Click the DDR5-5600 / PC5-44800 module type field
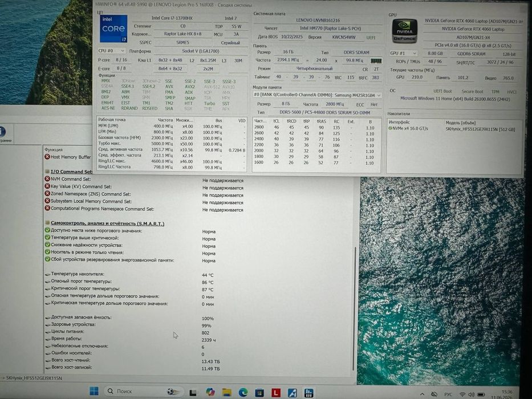The width and height of the screenshot is (532, 399). click(x=324, y=112)
